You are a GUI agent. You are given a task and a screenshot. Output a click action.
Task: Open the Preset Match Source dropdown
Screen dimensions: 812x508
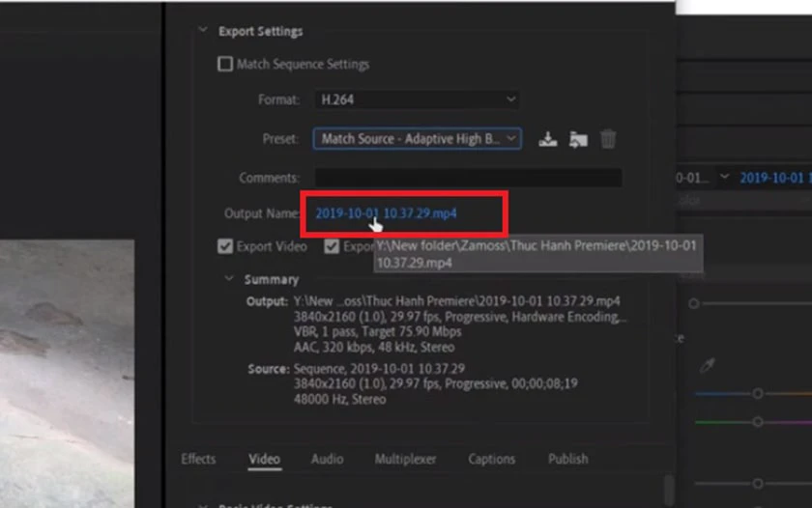pos(417,139)
